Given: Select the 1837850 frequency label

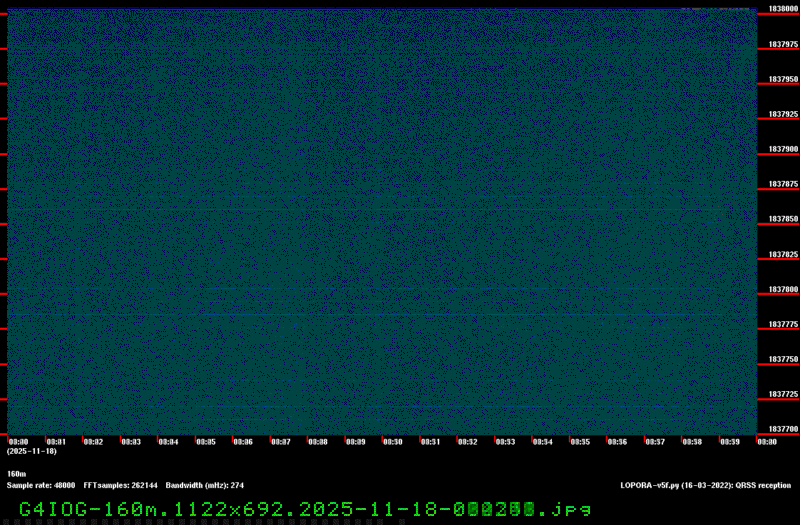Looking at the screenshot, I should [782, 219].
